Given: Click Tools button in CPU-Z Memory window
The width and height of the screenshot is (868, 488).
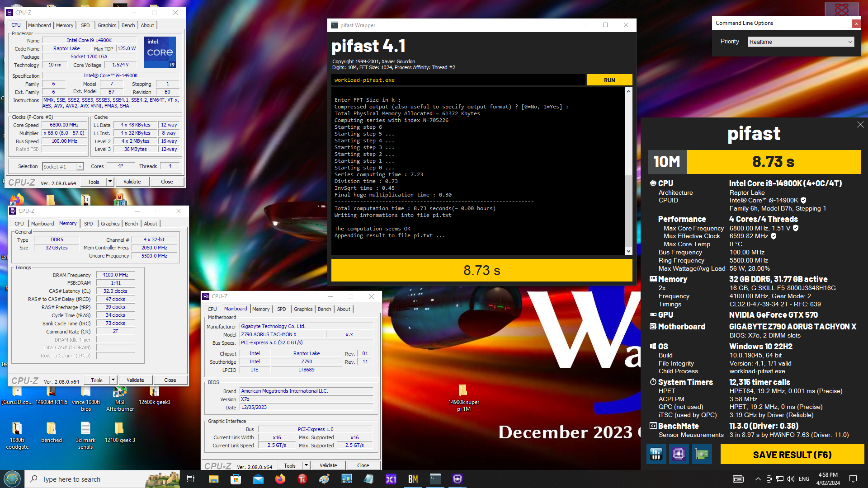Looking at the screenshot, I should 97,380.
